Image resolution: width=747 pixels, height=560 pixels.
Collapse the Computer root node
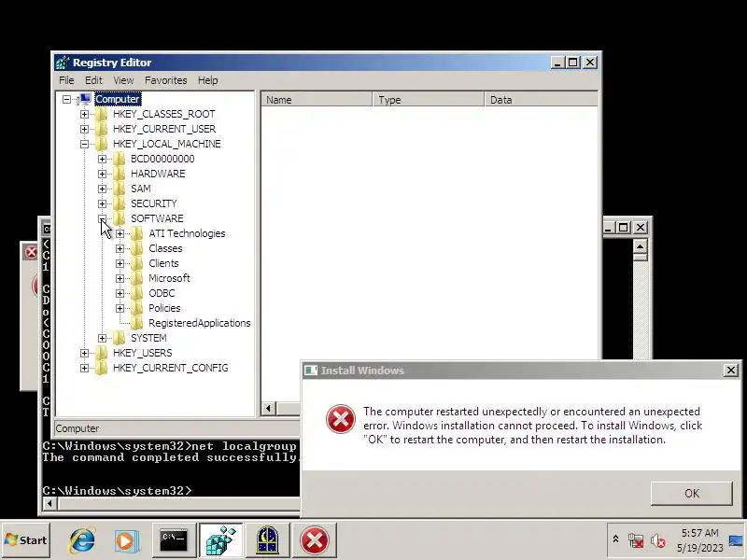click(66, 99)
